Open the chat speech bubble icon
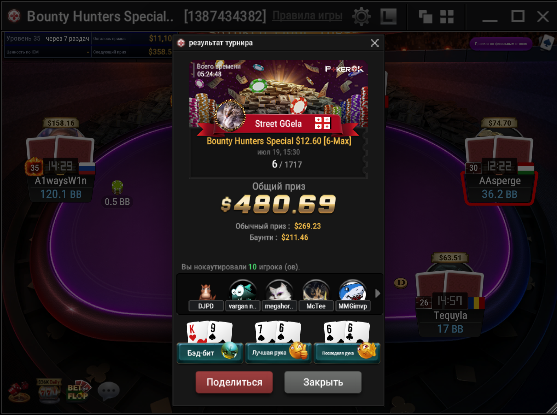The image size is (557, 415). click(x=108, y=391)
